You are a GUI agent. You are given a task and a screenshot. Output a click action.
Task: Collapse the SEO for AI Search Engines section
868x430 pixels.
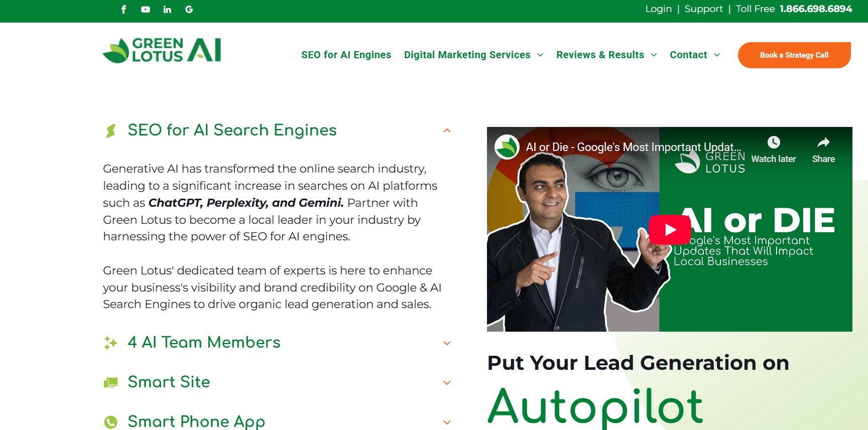tap(447, 130)
